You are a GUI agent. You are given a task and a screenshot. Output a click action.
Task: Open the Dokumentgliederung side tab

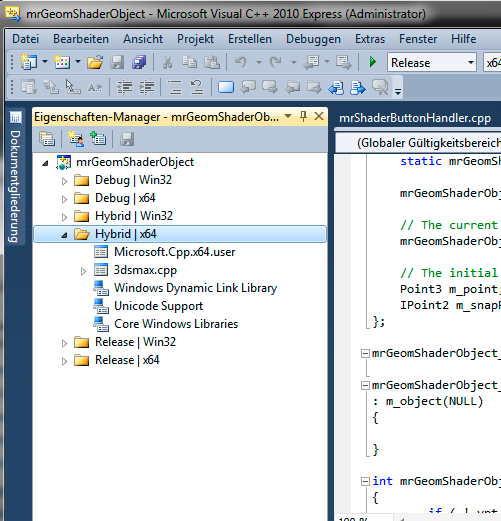point(15,178)
